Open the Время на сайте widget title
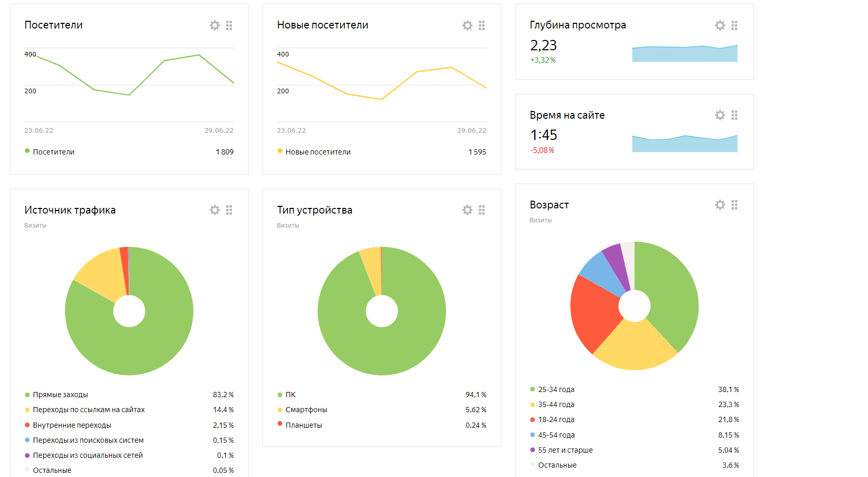 567,115
